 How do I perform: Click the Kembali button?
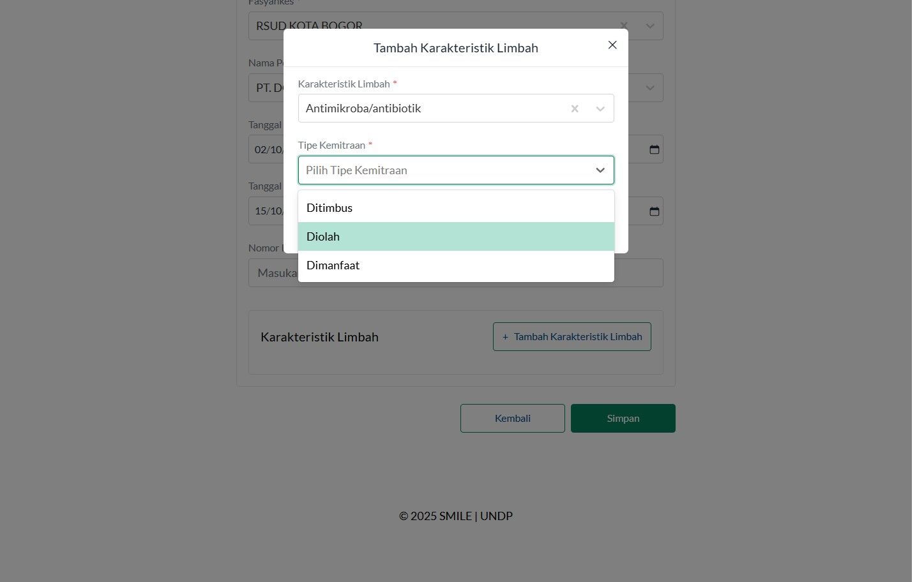[x=513, y=419]
